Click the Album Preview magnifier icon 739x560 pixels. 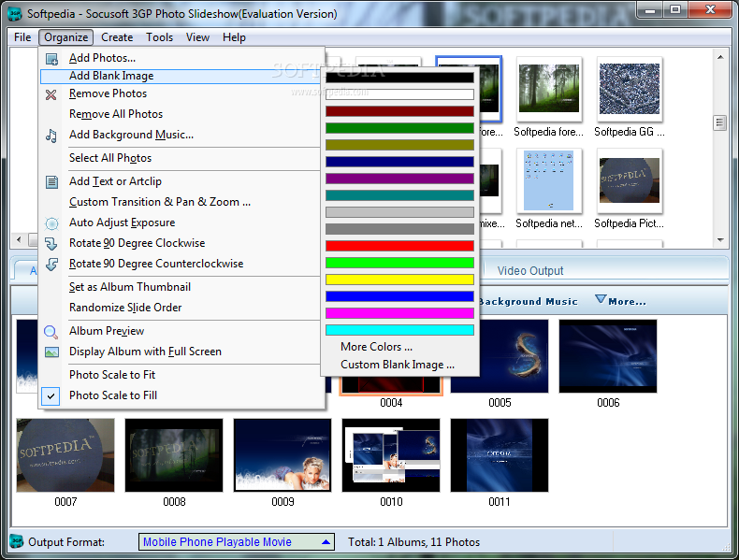[51, 332]
